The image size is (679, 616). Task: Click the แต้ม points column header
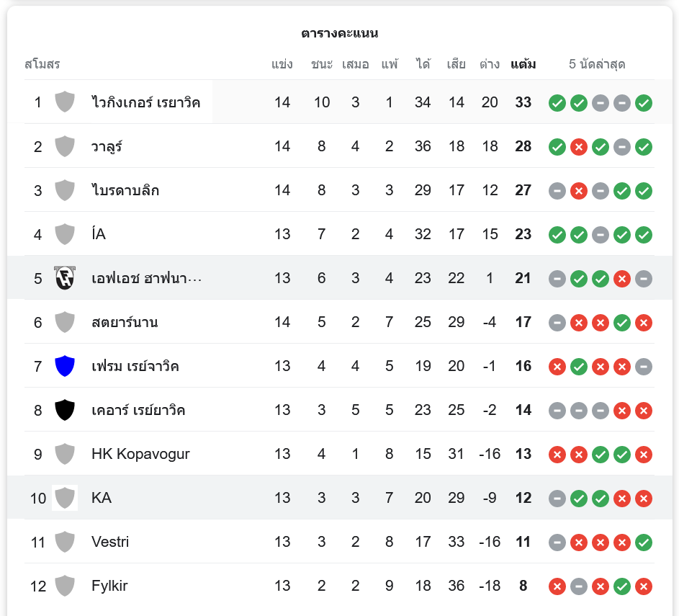tap(523, 64)
